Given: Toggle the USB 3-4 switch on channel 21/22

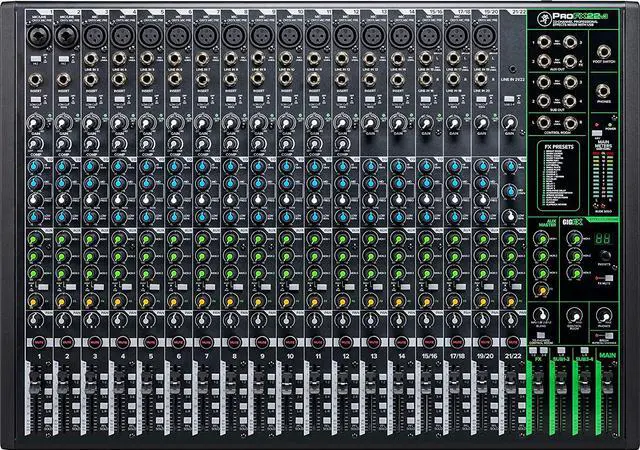Looking at the screenshot, I should pos(509,99).
